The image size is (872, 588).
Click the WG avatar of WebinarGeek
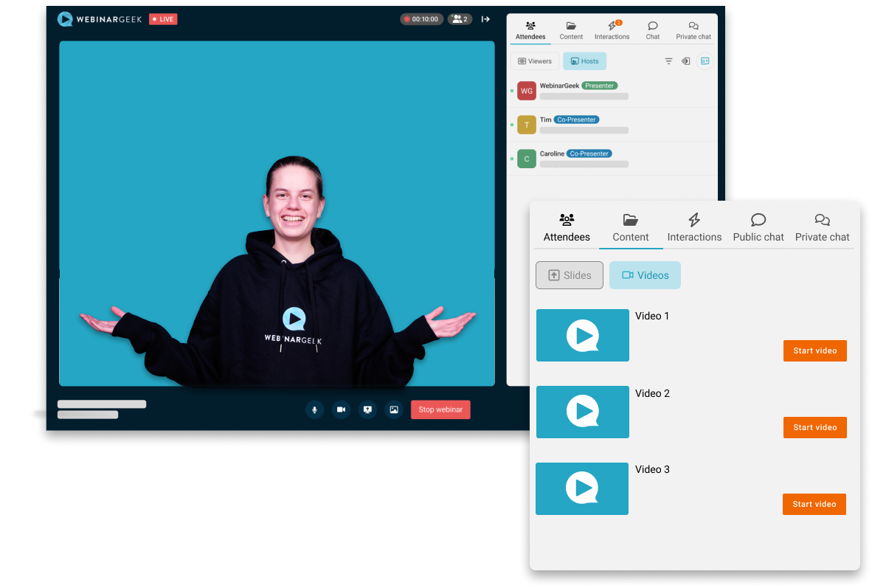(x=527, y=91)
